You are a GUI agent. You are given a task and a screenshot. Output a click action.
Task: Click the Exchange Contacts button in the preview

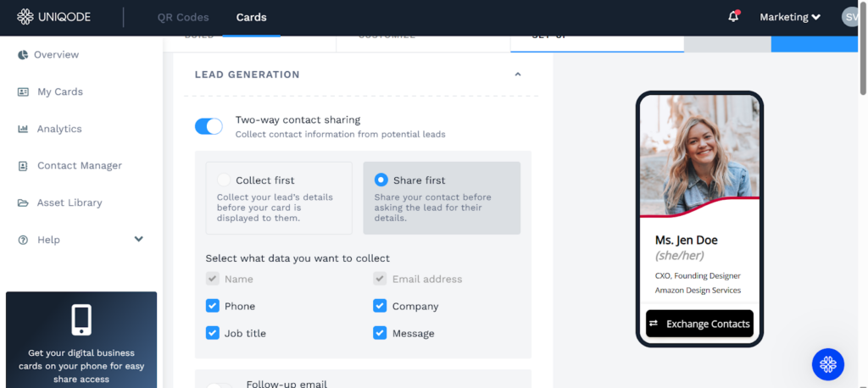699,324
